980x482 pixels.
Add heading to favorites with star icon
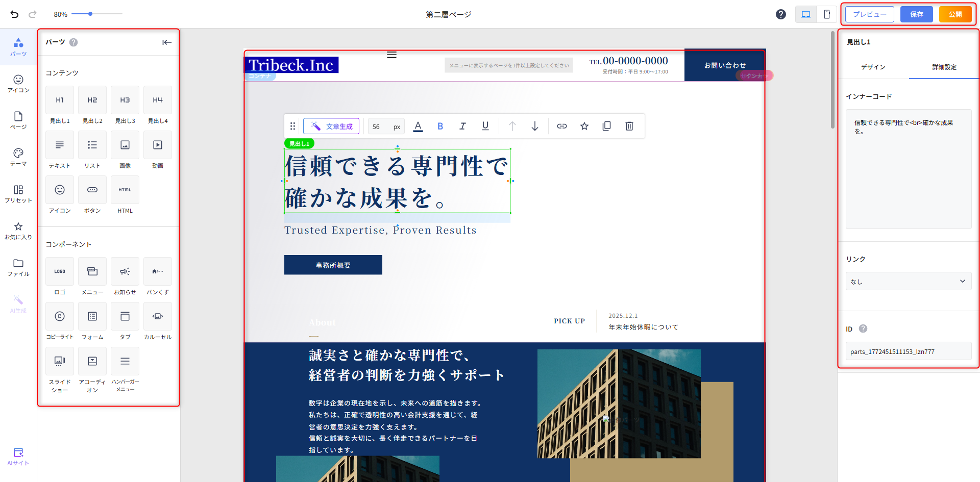click(x=584, y=126)
